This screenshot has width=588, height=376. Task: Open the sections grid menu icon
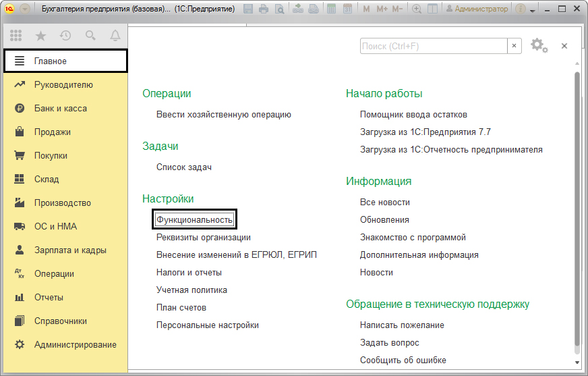click(x=16, y=36)
